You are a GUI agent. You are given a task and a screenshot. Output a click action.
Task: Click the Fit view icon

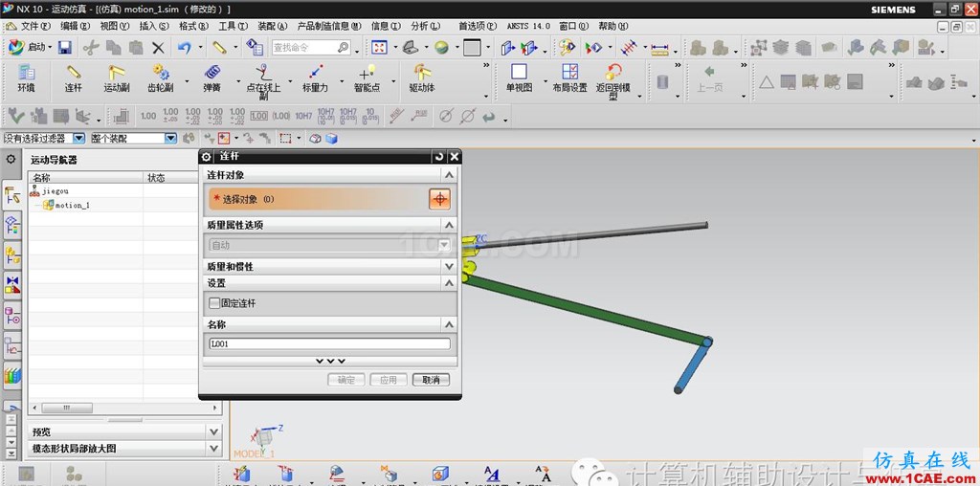[x=379, y=48]
